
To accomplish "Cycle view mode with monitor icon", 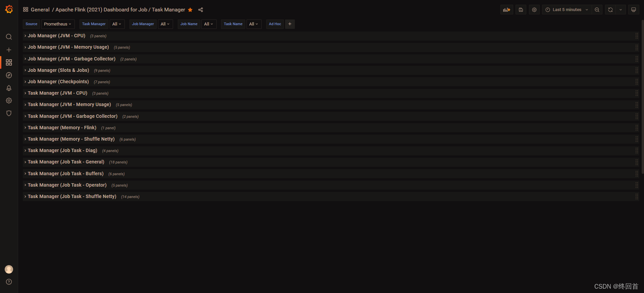I will point(634,10).
